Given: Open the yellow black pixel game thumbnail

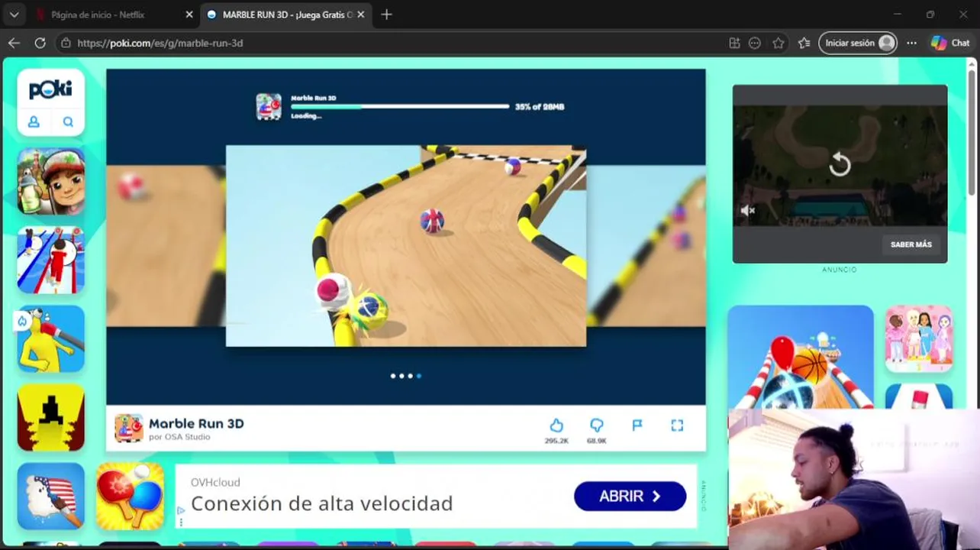Looking at the screenshot, I should tap(51, 417).
